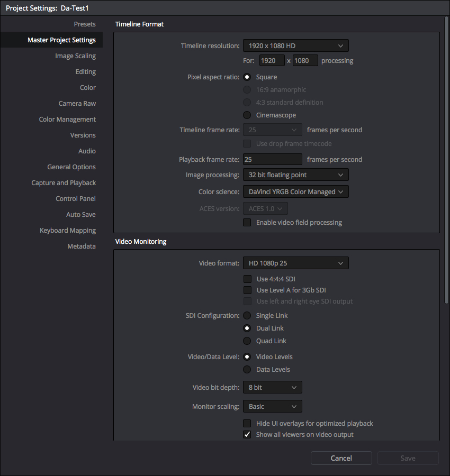Go to Image Scaling settings
Viewport: 450px width, 476px height.
point(75,56)
